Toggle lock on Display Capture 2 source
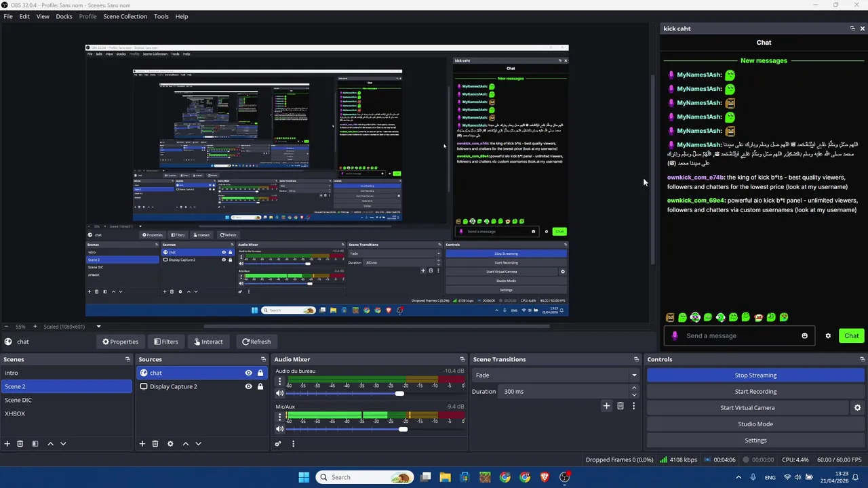868x488 pixels. [260, 386]
